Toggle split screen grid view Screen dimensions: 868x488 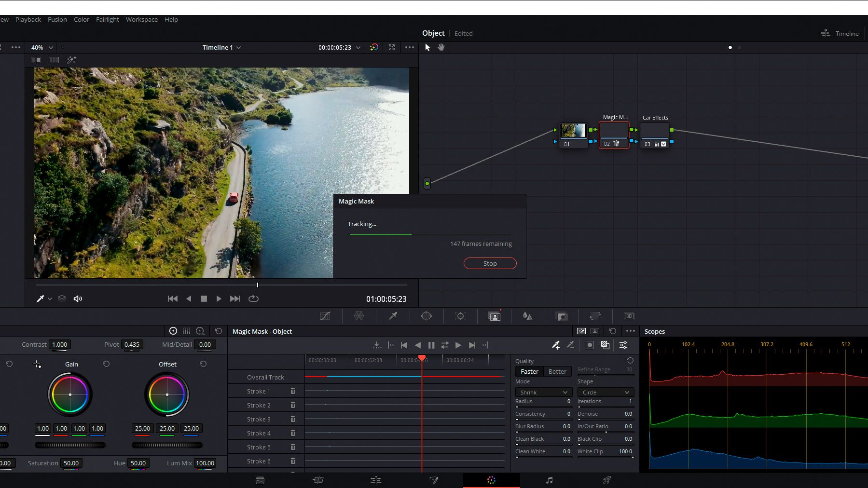pos(54,60)
